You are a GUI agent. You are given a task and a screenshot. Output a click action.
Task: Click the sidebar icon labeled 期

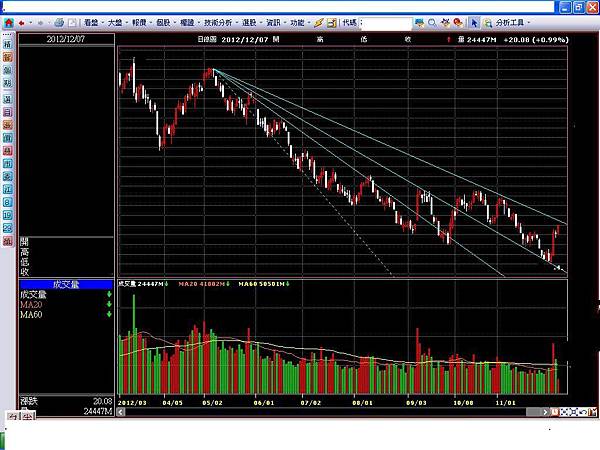pyautogui.click(x=8, y=83)
